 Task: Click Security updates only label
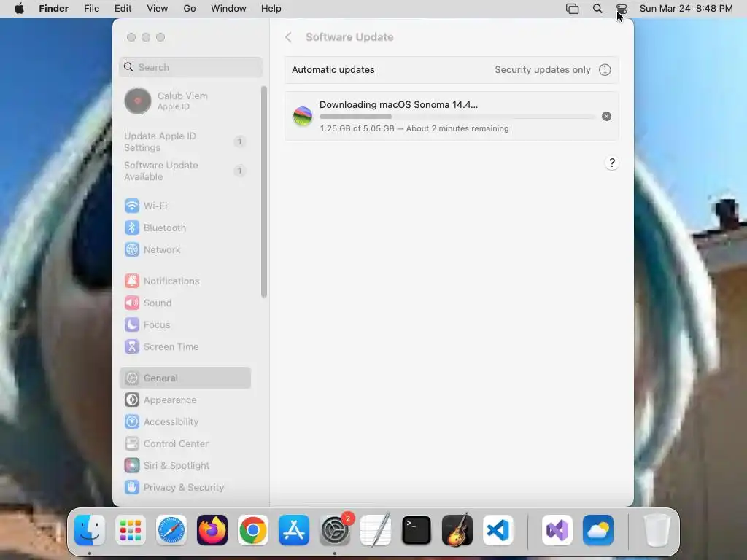point(542,70)
